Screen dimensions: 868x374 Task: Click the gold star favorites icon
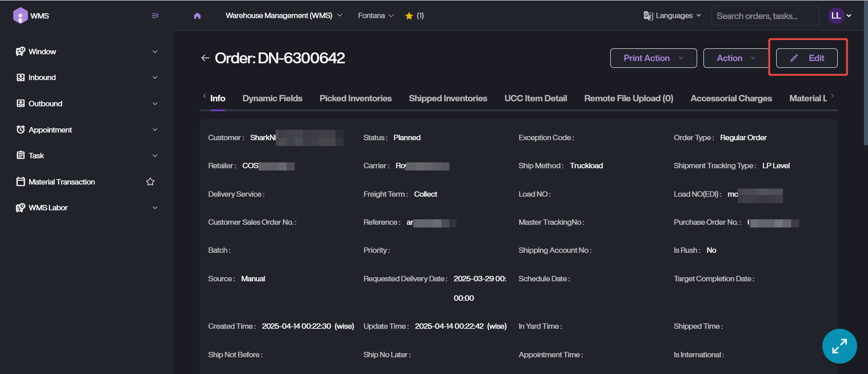coord(409,16)
